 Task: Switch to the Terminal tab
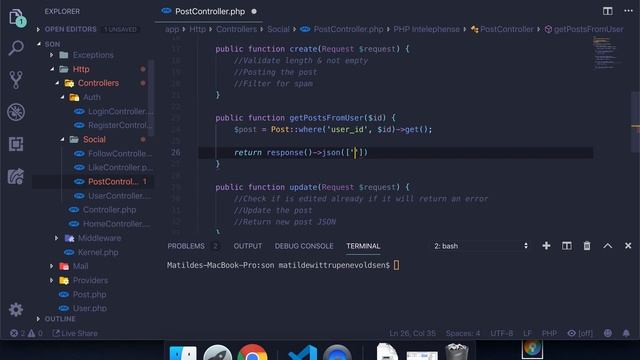(x=363, y=246)
